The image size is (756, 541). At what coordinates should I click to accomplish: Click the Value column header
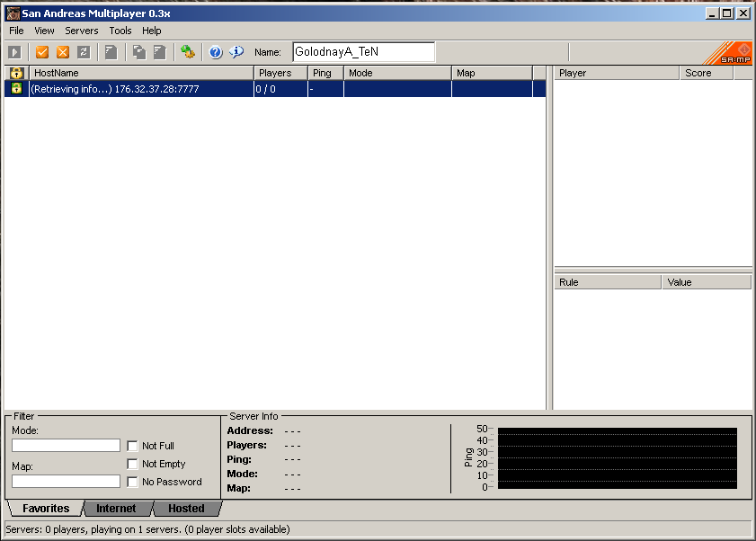[707, 282]
